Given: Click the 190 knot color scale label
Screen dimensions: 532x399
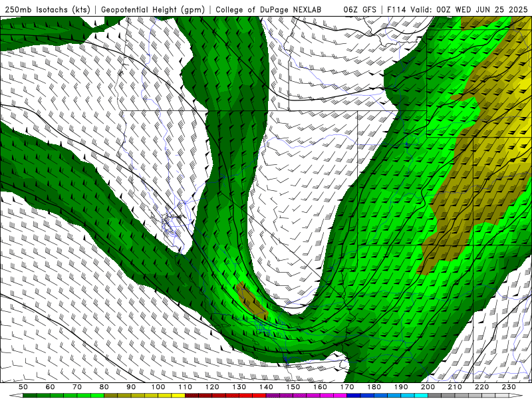Looking at the screenshot, I should pyautogui.click(x=401, y=387).
